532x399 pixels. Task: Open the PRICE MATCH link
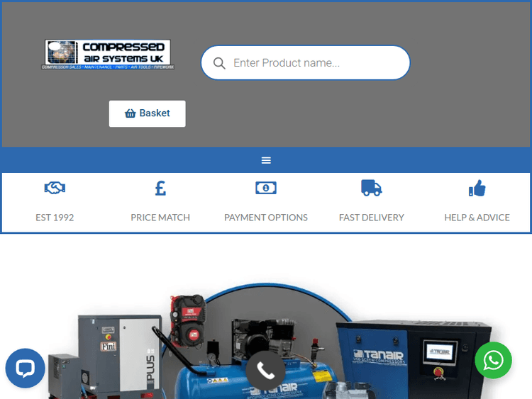click(x=160, y=218)
